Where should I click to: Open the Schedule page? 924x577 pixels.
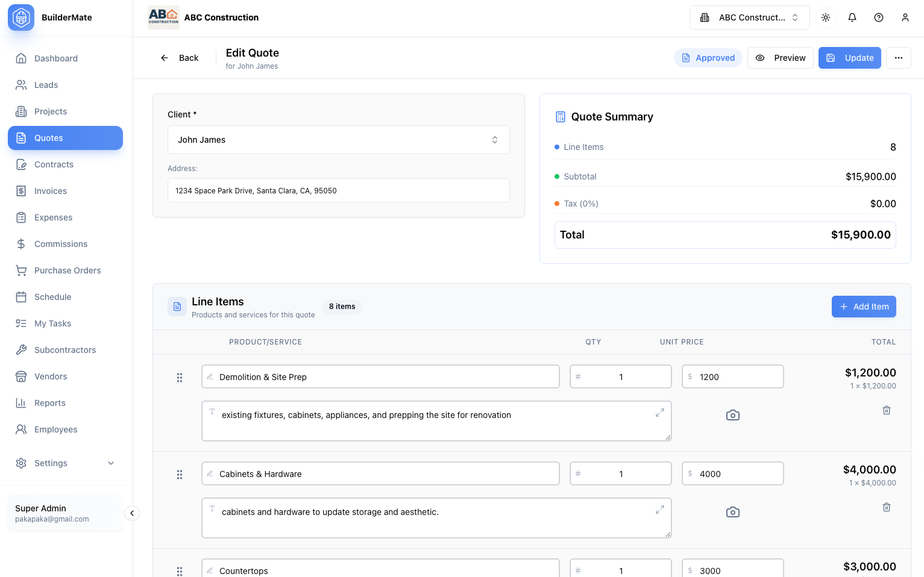(65, 297)
